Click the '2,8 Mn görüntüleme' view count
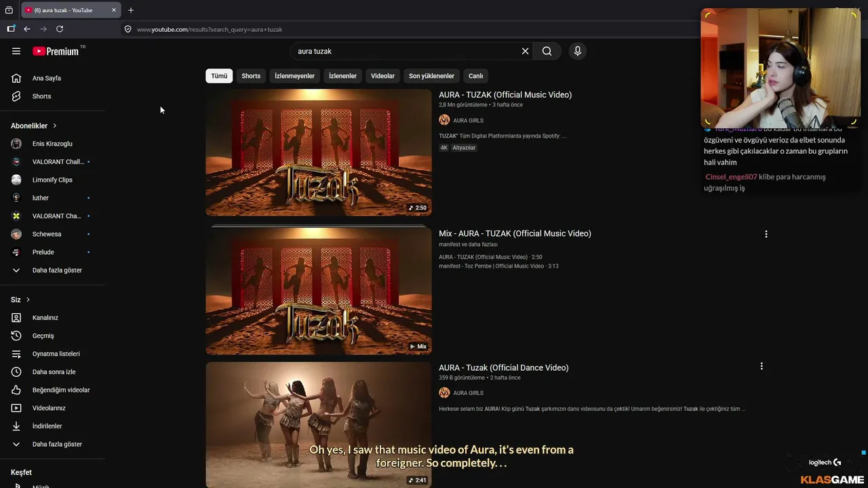868x488 pixels. (463, 105)
